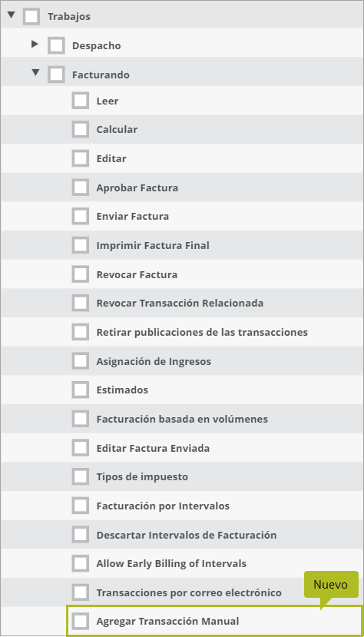Check Revocar Transacción Relacionada box
Screen dimensions: 364x637
[81, 303]
